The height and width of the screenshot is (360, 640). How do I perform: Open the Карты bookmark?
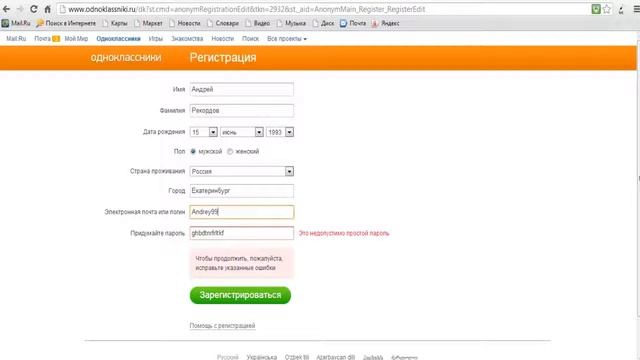[115, 23]
